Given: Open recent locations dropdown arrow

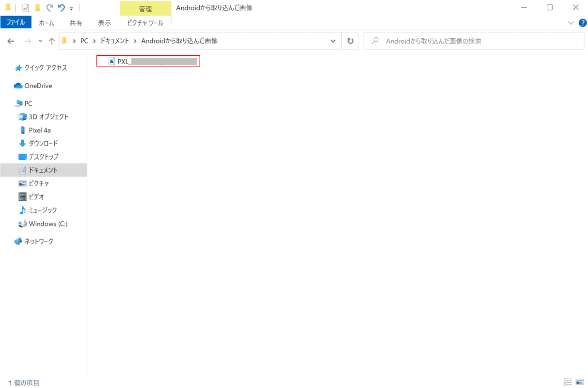Looking at the screenshot, I should pos(40,42).
